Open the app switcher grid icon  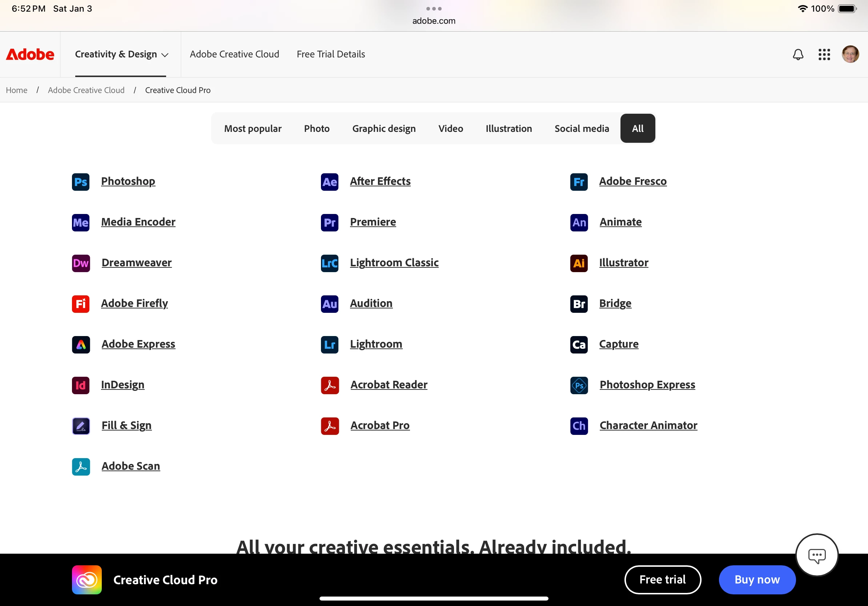pyautogui.click(x=824, y=54)
